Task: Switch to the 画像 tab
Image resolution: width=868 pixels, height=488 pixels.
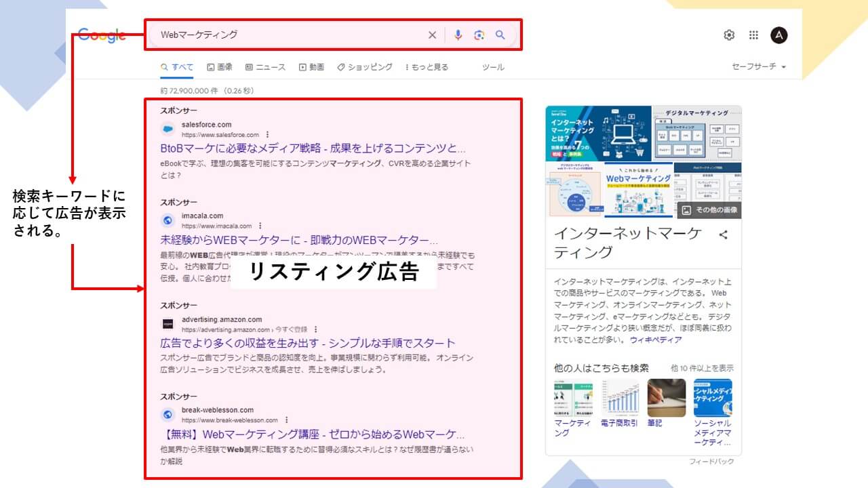Action: 220,67
